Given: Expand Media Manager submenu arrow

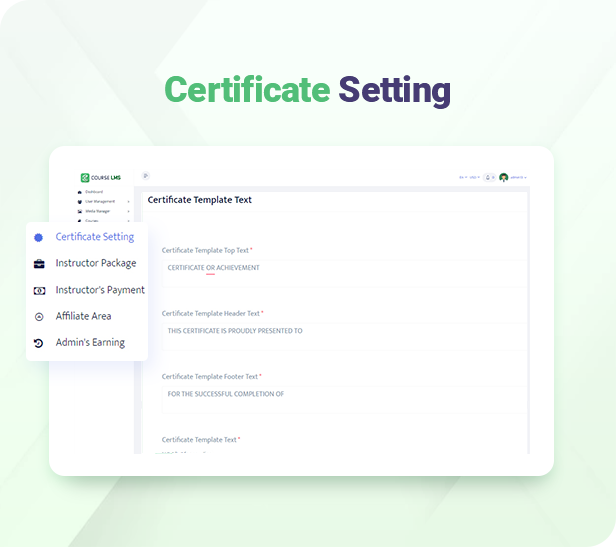Looking at the screenshot, I should 129,211.
